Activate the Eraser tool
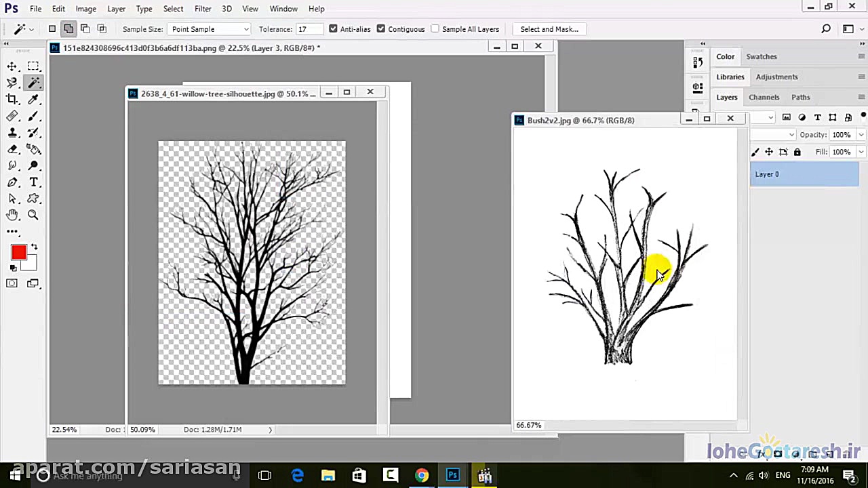 pos(12,149)
